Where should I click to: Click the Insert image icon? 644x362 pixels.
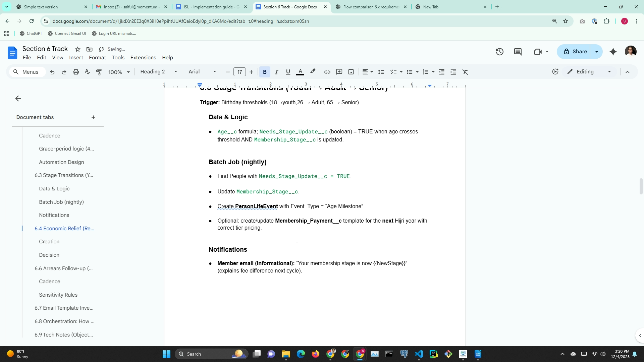point(351,72)
